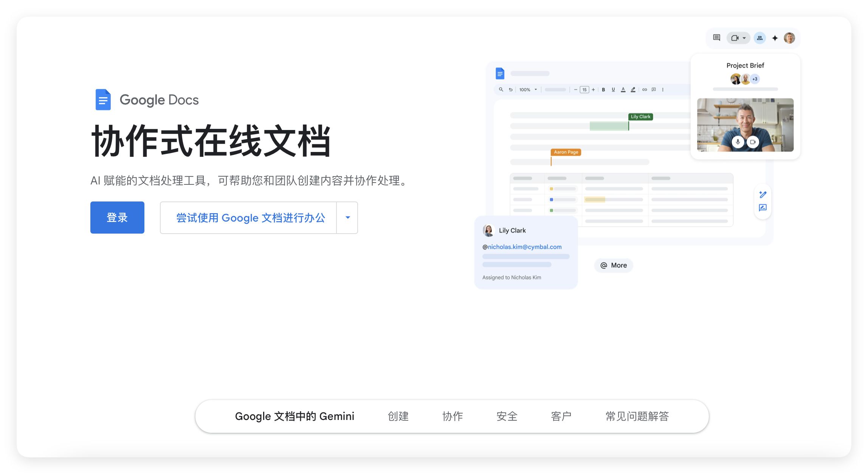Image resolution: width=868 pixels, height=474 pixels.
Task: Click the undo arrow icon
Action: 511,90
